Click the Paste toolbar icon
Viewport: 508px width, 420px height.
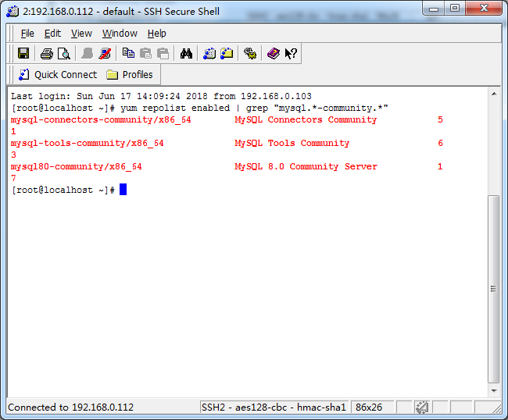click(x=146, y=53)
